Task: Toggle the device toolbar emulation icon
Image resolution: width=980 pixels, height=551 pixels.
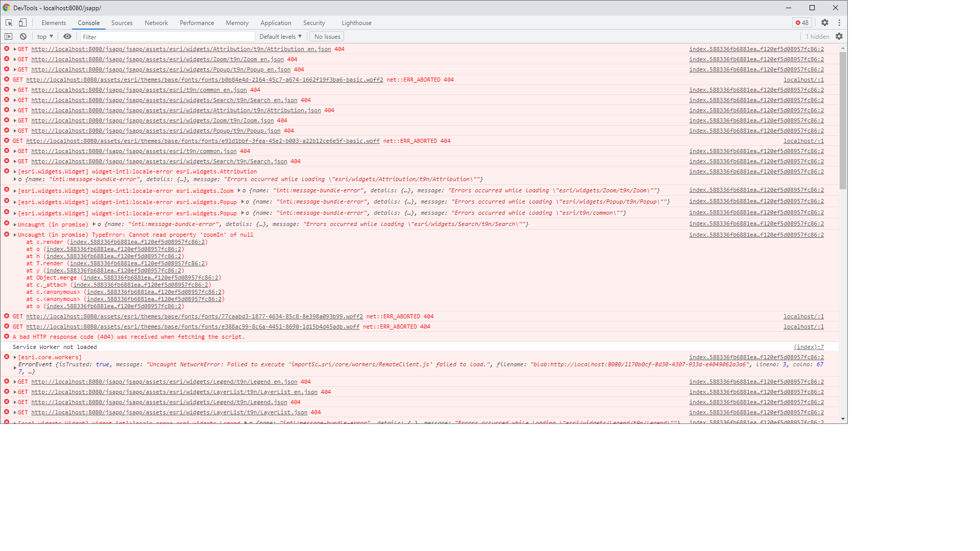Action: [x=21, y=22]
